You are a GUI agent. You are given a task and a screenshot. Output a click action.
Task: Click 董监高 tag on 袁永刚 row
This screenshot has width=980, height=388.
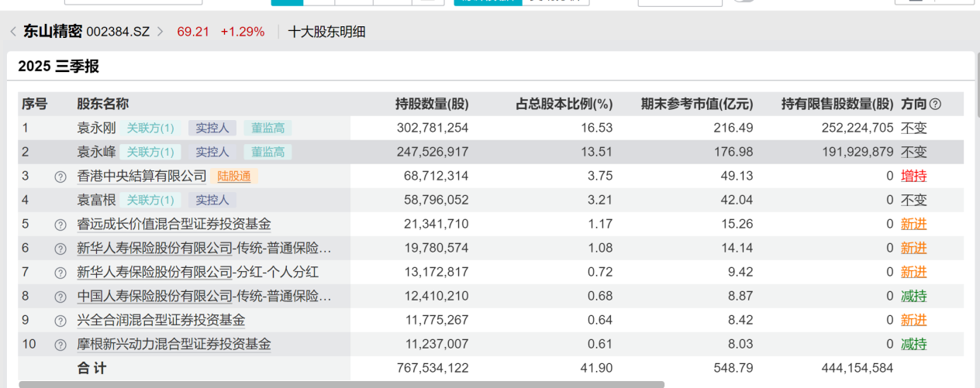pyautogui.click(x=267, y=128)
